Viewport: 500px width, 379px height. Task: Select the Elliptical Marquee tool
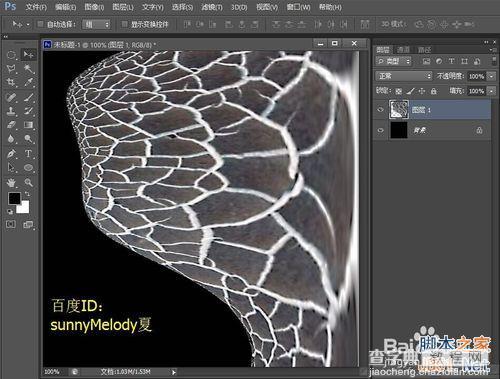pyautogui.click(x=11, y=55)
